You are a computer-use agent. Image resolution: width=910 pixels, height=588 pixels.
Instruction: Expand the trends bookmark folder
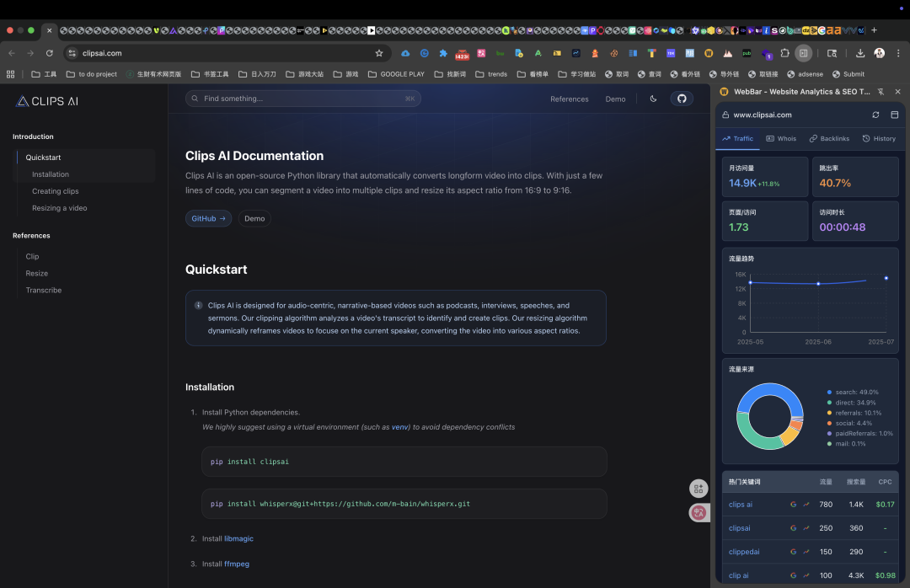491,74
